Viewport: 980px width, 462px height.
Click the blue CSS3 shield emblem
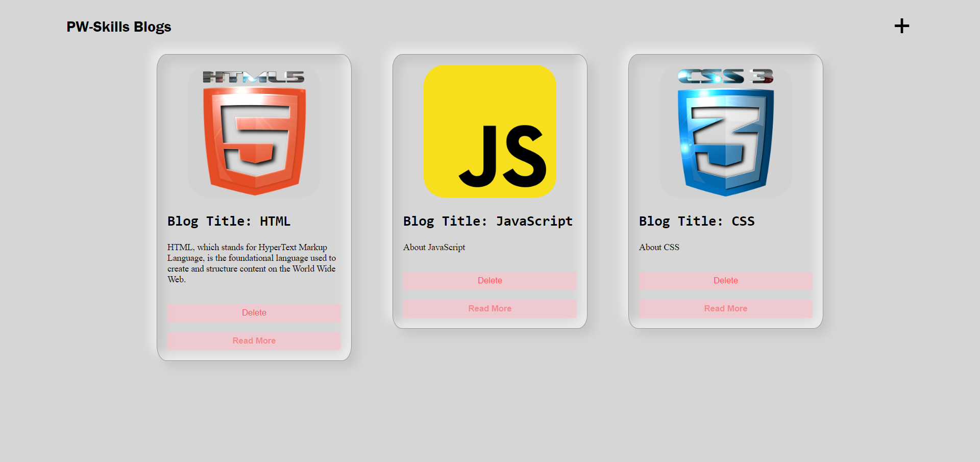[725, 142]
